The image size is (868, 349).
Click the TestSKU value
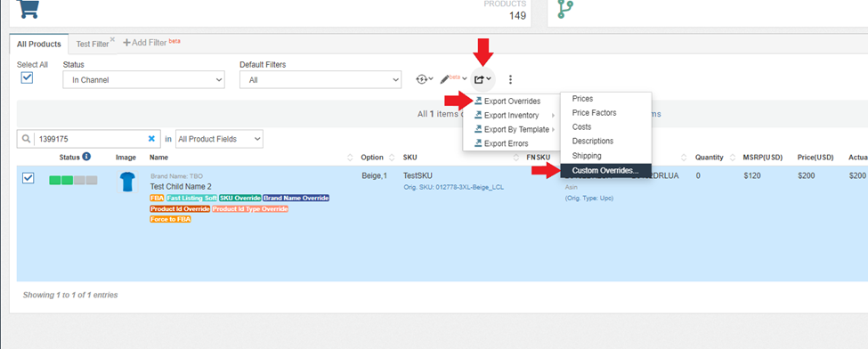(x=418, y=175)
